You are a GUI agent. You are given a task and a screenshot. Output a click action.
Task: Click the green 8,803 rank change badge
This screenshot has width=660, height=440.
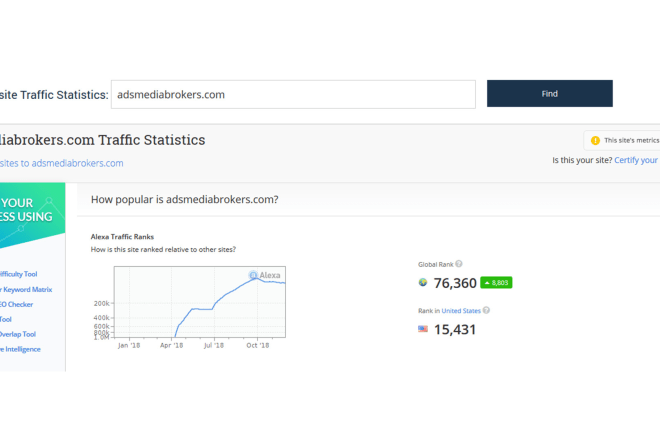click(x=496, y=283)
